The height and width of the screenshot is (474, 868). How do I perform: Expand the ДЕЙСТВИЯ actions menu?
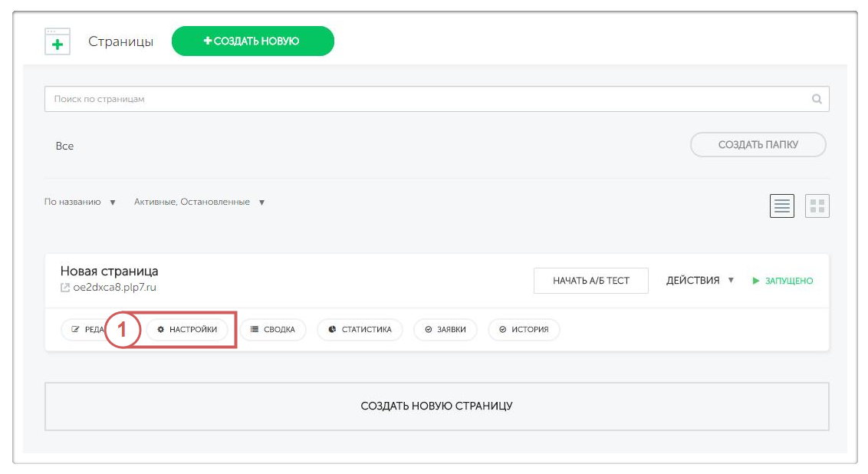[x=699, y=281]
